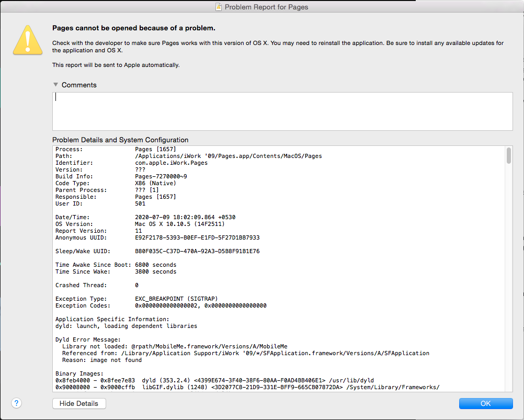Click the problem details vertical scrollbar thumb
This screenshot has width=524, height=420.
tap(509, 156)
